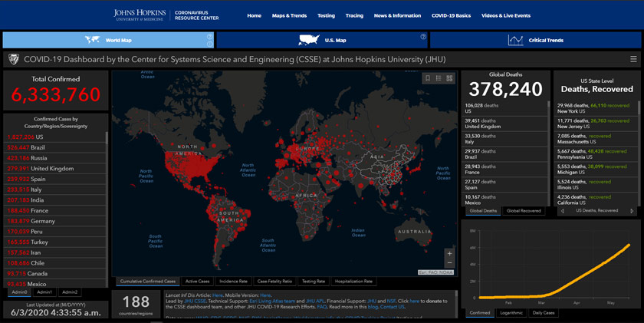
Task: Open the basemap gallery grid icon
Action: coord(449,78)
